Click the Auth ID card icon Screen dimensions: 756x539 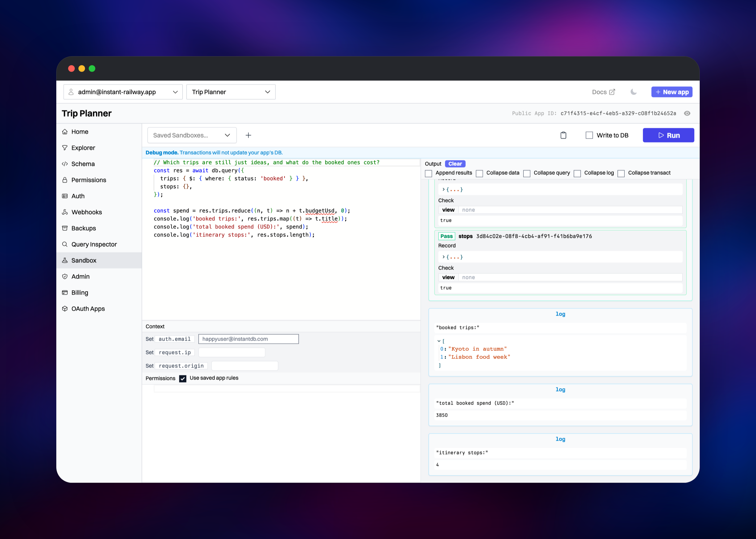click(x=65, y=196)
